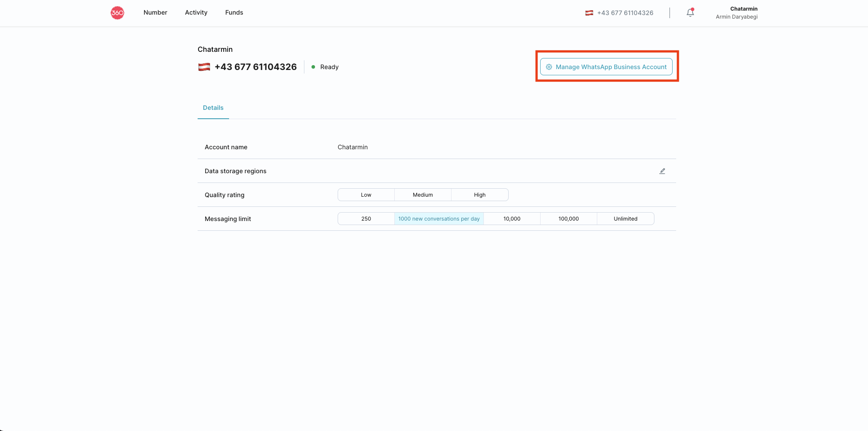Select the 250 messaging limit tier

(366, 219)
